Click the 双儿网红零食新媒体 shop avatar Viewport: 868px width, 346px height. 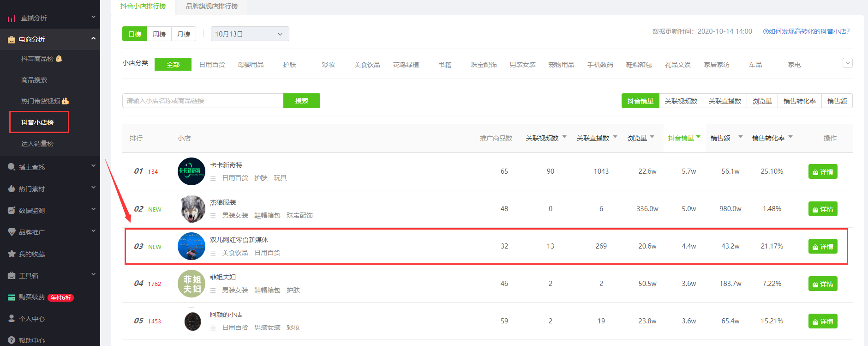[x=192, y=246]
